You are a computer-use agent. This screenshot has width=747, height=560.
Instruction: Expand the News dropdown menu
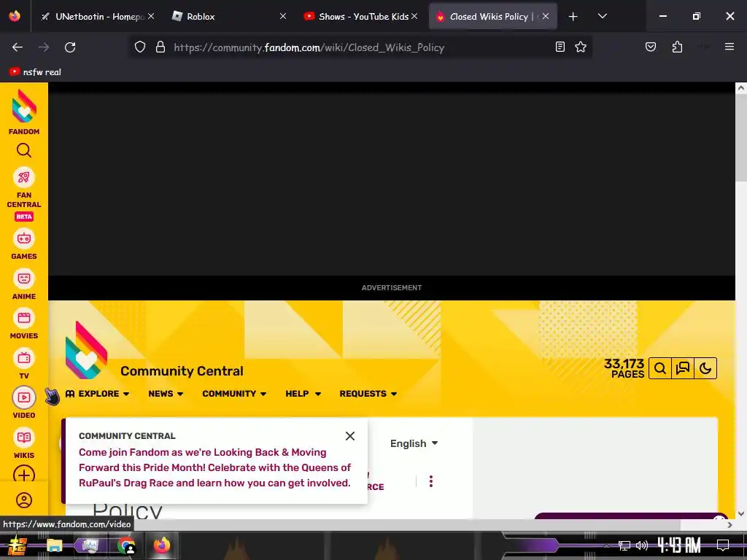[x=166, y=394]
